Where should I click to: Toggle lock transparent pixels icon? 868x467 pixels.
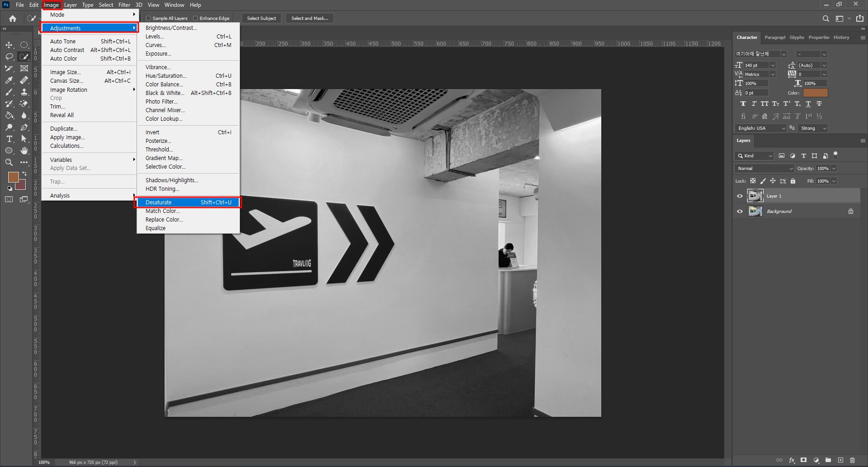click(x=753, y=181)
